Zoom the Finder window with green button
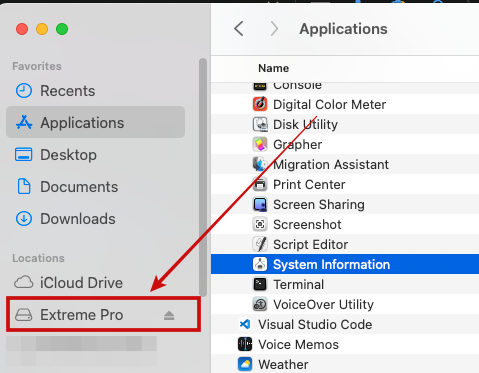This screenshot has width=479, height=373. [62, 29]
